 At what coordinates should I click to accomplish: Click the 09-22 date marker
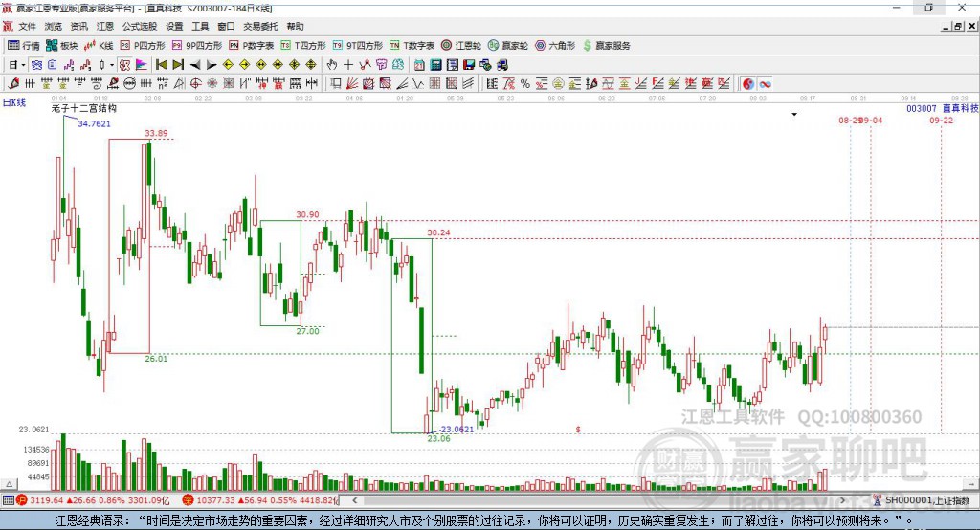(x=942, y=120)
